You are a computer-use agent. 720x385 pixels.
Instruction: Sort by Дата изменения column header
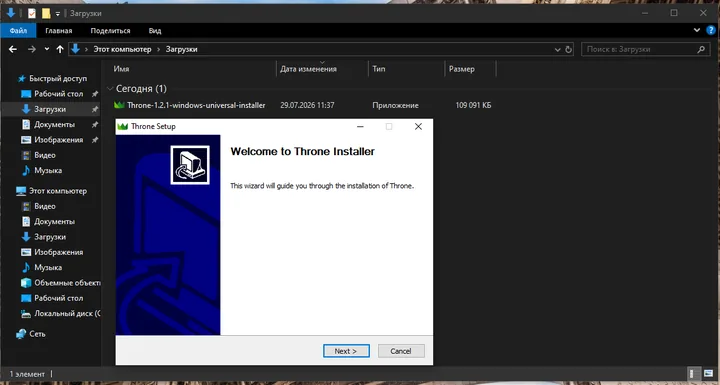(x=309, y=69)
